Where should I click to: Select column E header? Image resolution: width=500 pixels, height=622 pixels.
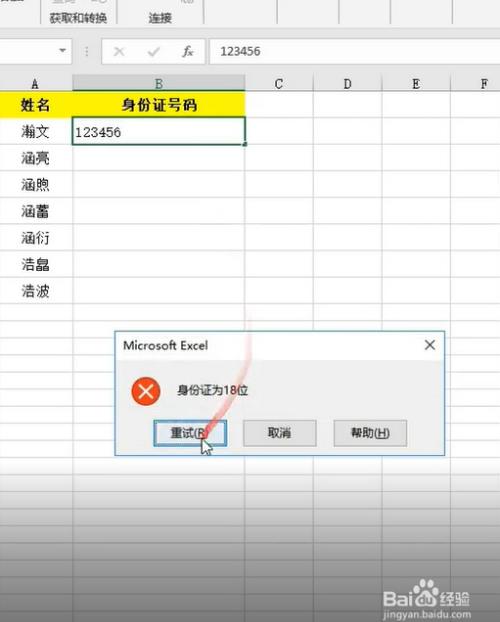click(x=416, y=84)
